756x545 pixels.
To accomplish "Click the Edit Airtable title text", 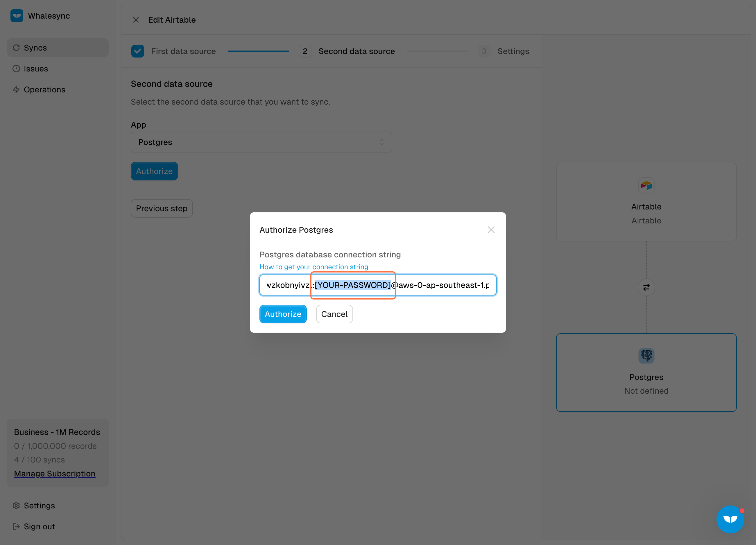I will point(172,20).
